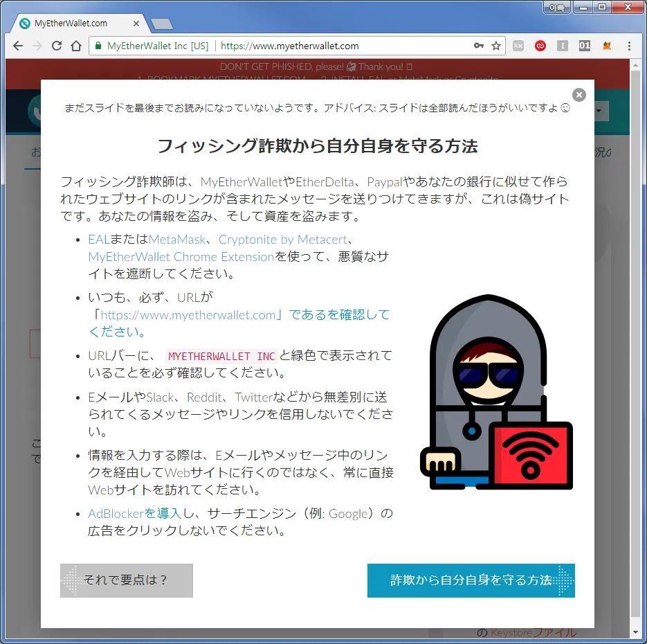
Task: Click the Keystoreファイル text behind modal
Action: (533, 632)
